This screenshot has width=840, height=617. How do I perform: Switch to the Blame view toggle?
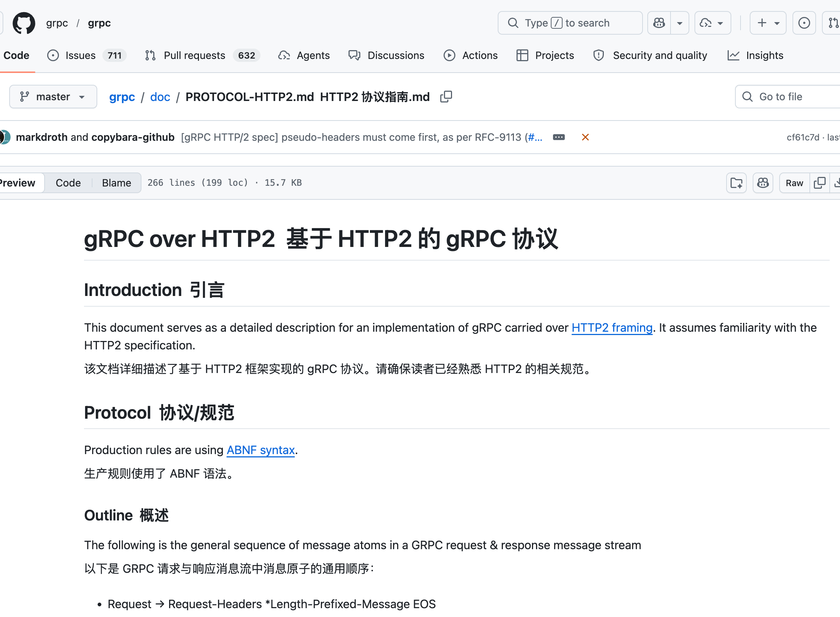tap(116, 183)
